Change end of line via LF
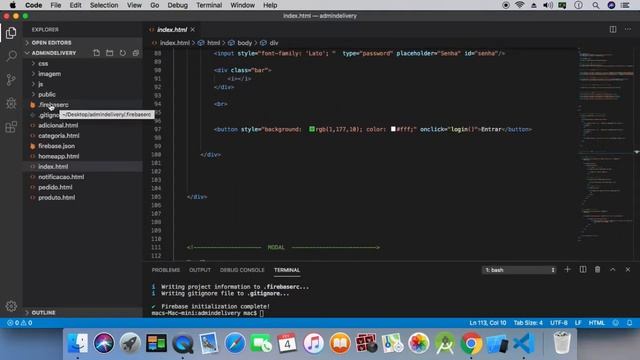Viewport: 640px width, 360px height. click(x=578, y=323)
